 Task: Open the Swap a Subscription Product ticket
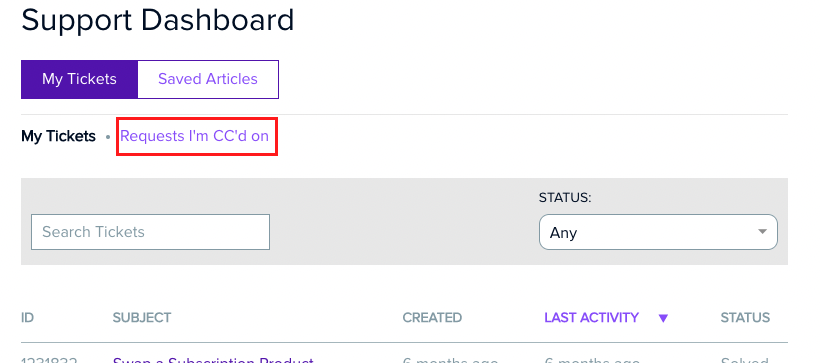pos(213,360)
